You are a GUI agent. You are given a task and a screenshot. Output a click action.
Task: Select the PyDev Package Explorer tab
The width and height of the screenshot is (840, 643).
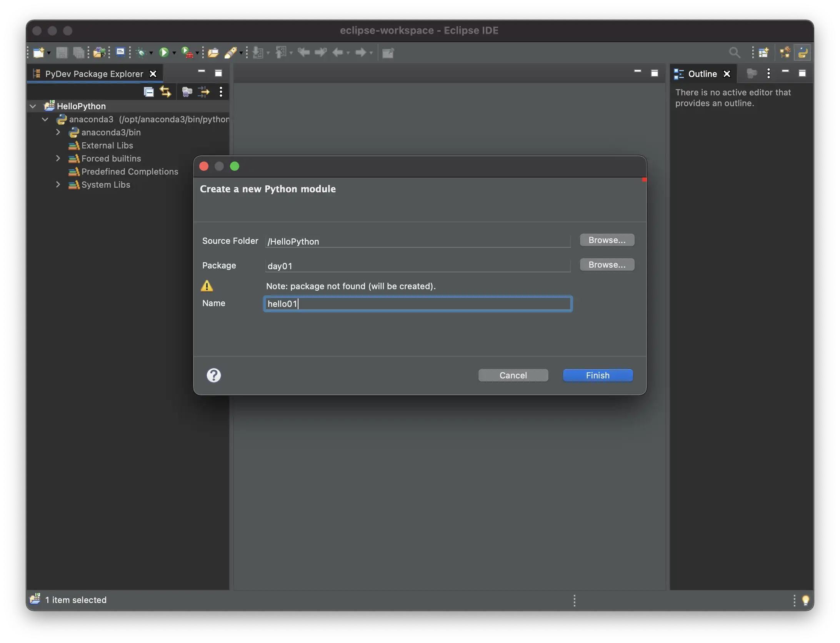pyautogui.click(x=94, y=74)
